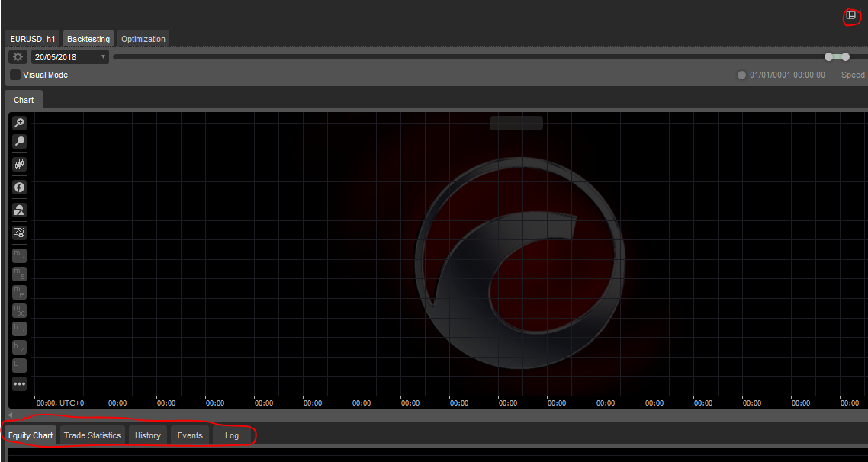Image resolution: width=868 pixels, height=462 pixels.
Task: Select the m30 timeframe button
Action: point(19,310)
